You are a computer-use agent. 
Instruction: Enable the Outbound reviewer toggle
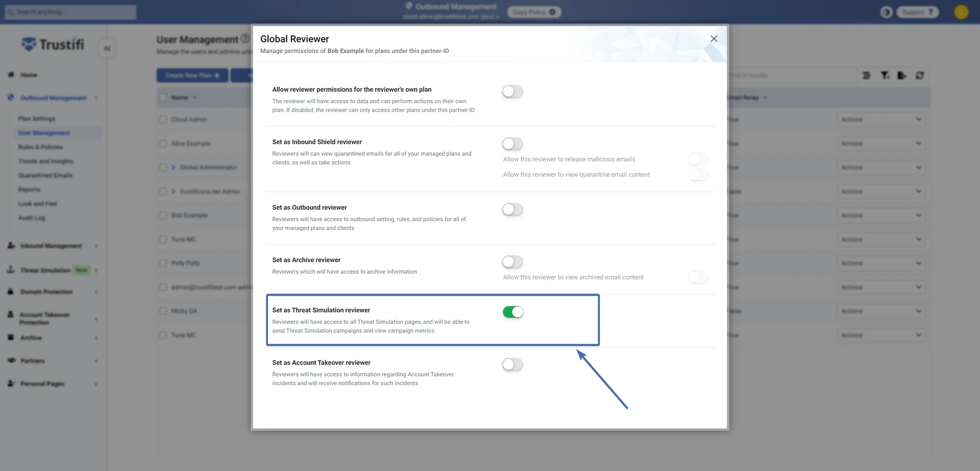[512, 209]
